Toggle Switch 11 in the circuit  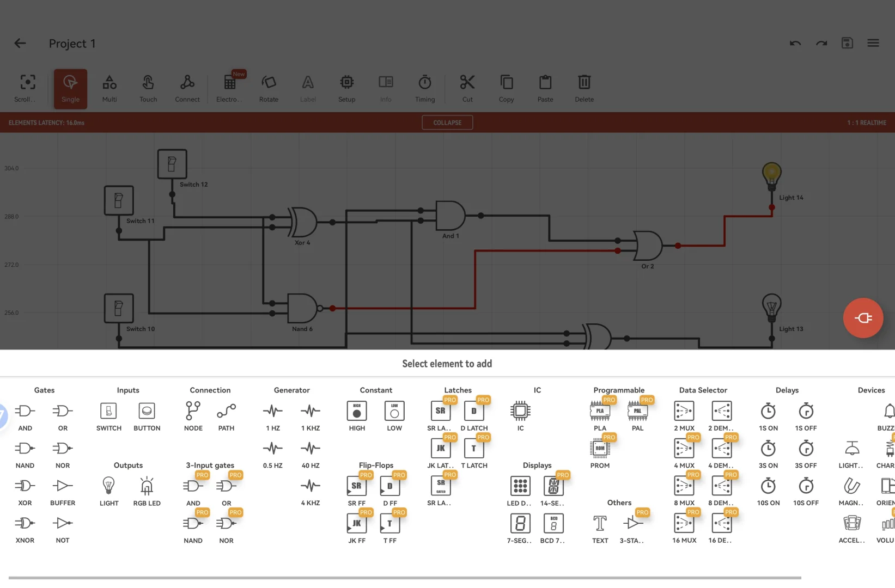pos(119,200)
